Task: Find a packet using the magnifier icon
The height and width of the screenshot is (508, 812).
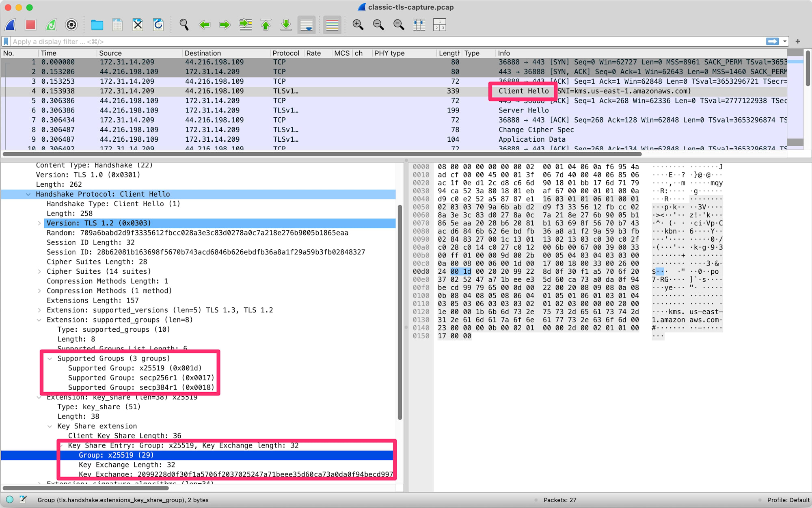Action: [x=184, y=25]
